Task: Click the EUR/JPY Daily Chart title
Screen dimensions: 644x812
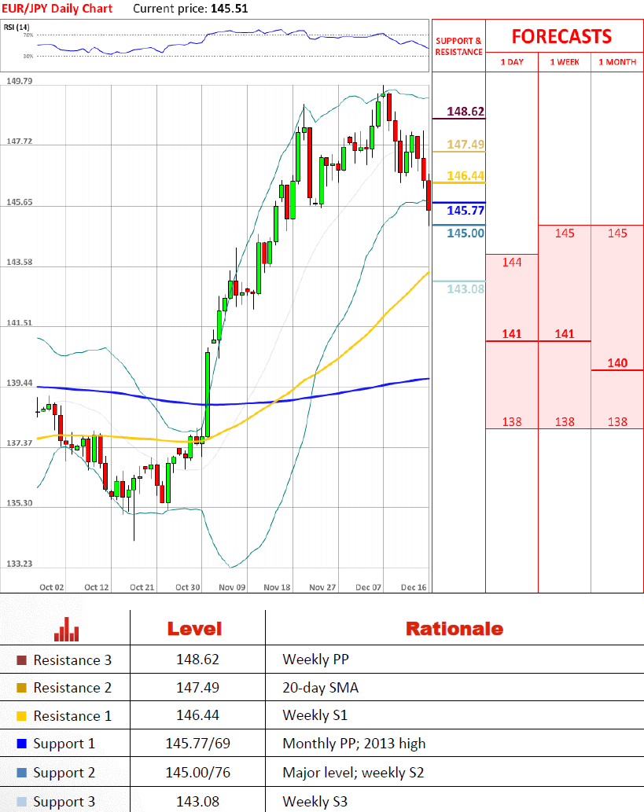Action: (x=57, y=9)
